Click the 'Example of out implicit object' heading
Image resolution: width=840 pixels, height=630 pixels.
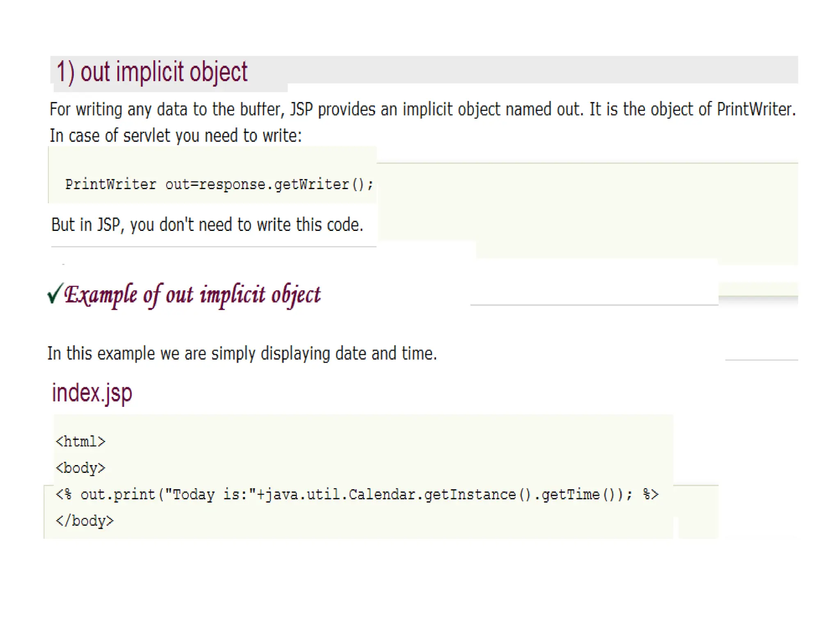point(192,295)
